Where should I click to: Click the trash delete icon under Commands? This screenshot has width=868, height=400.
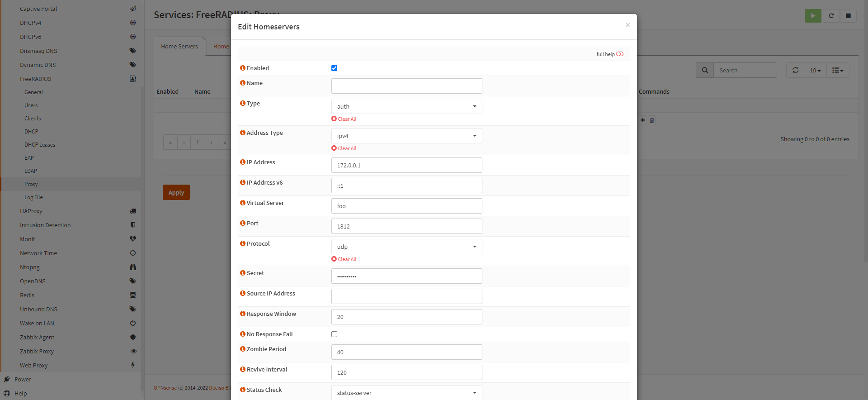click(x=651, y=120)
